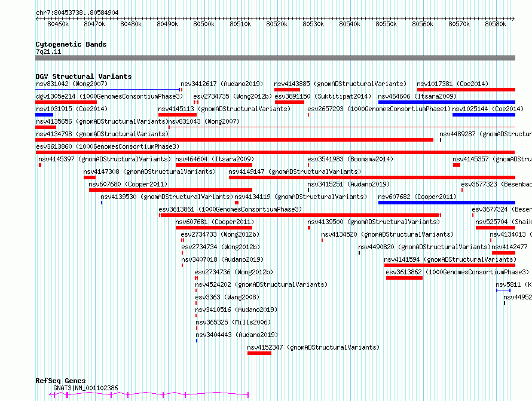Viewport: 532px width, 401px height.
Task: Open nsv1017381 (Coe2014) label
Action: pos(452,84)
